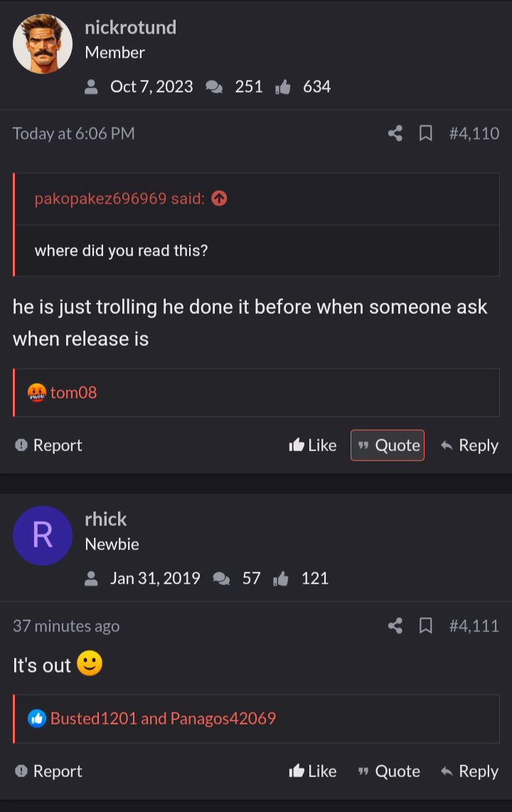Like nickrotund's trolling reply
Viewport: 512px width, 812px height.
(x=313, y=445)
